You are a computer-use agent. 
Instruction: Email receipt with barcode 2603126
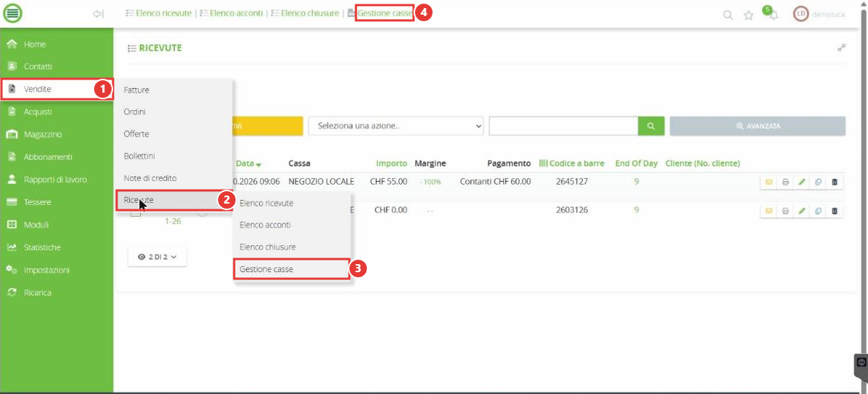pyautogui.click(x=768, y=210)
